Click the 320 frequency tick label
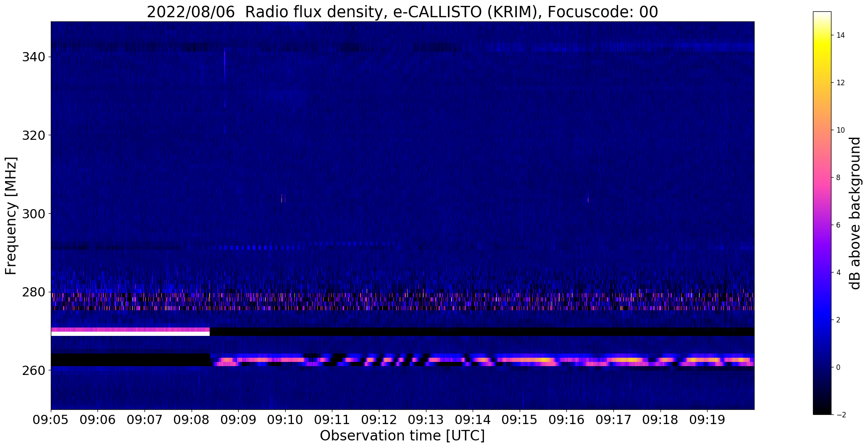The height and width of the screenshot is (448, 868). click(34, 135)
